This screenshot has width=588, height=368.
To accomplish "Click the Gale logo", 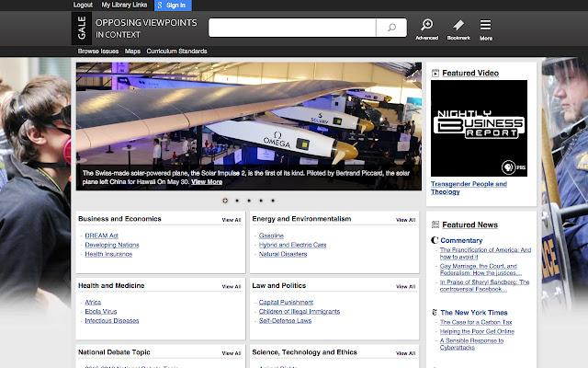I will coord(82,29).
